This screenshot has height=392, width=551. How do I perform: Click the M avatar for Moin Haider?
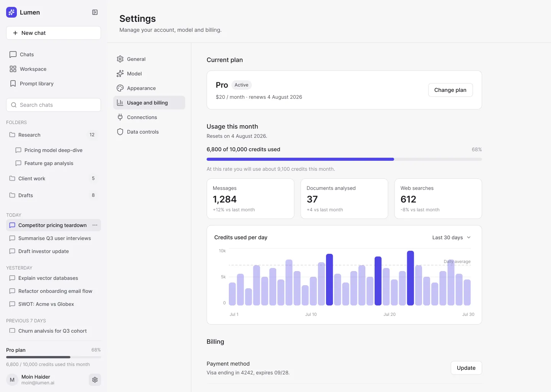[12, 380]
